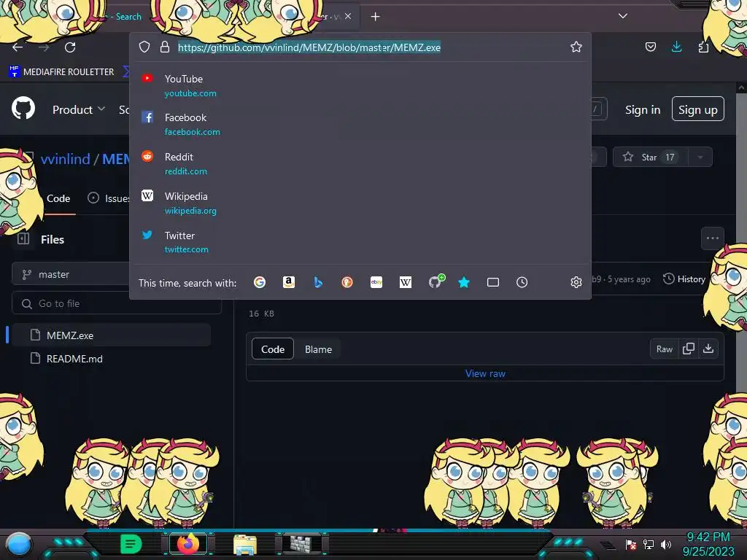
Task: Open the more file actions ellipsis
Action: (712, 238)
